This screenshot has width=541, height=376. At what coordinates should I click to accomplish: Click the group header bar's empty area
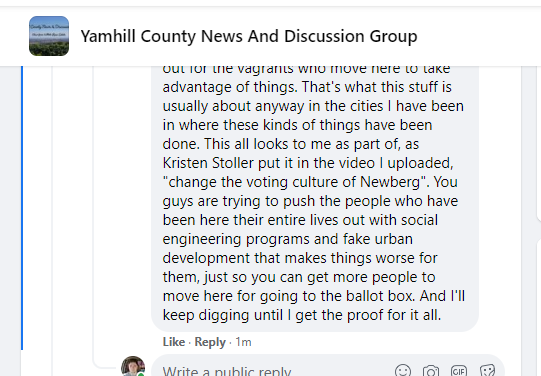click(478, 36)
